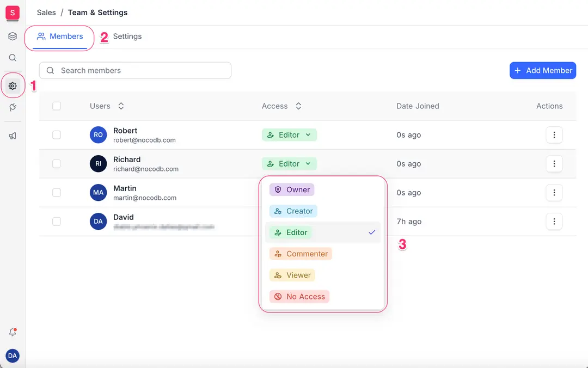Viewport: 588px width, 368px height.
Task: Tick the checkbox next to Martin
Action: [x=57, y=192]
